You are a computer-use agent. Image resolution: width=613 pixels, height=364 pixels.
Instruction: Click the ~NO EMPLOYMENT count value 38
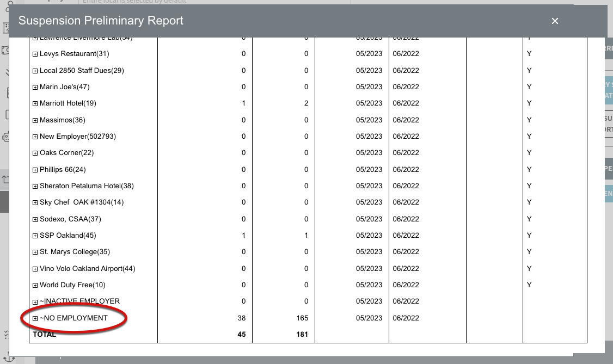tap(242, 318)
